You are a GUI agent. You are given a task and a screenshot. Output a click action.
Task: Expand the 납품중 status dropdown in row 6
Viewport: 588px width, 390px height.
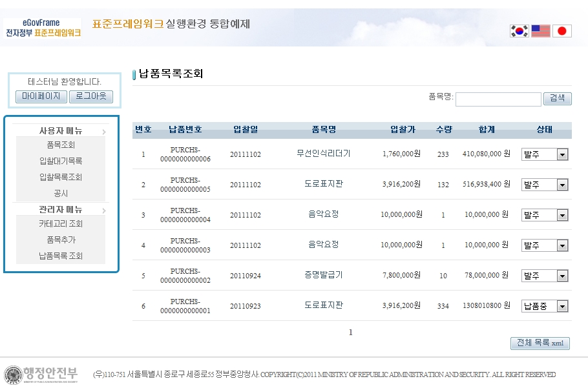[545, 307]
